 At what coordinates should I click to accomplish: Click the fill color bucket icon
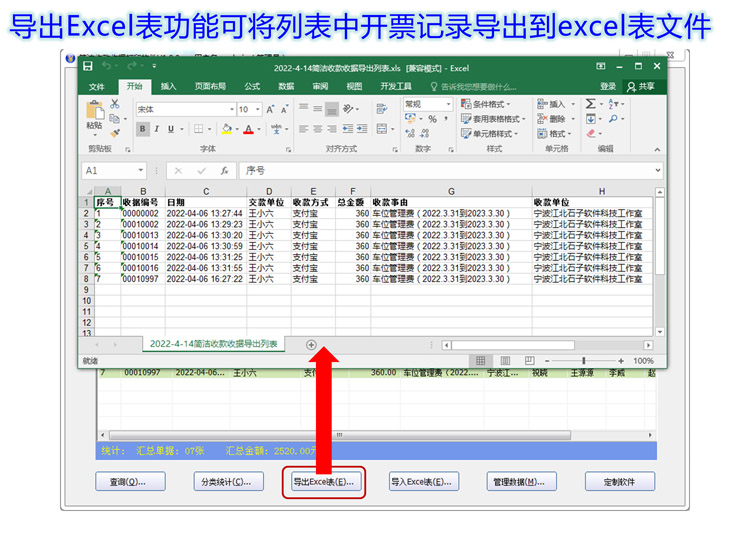tap(226, 129)
